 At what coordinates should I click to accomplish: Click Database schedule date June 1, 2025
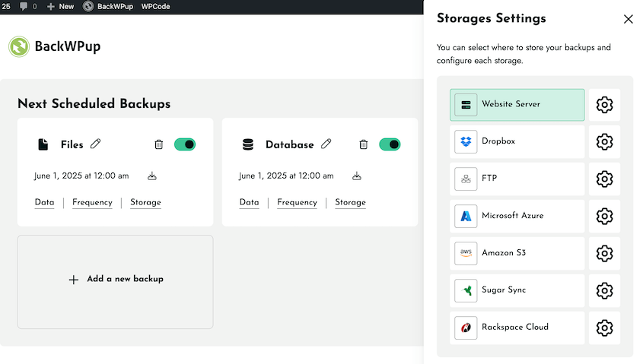coord(286,176)
